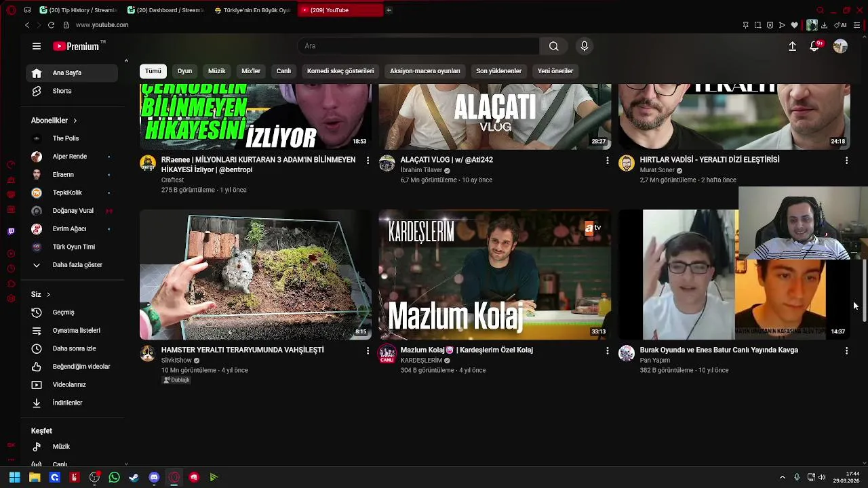The height and width of the screenshot is (488, 868).
Task: Open Beğendiğim videolar liked videos
Action: coord(73,367)
